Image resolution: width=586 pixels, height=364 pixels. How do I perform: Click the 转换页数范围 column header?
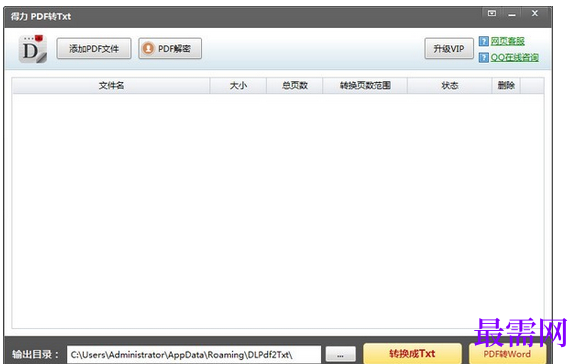[x=365, y=86]
